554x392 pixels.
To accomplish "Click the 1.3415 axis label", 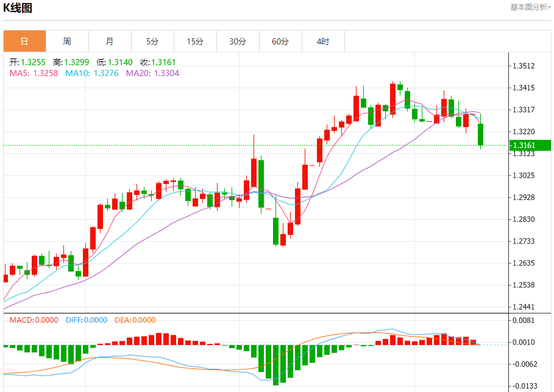I will pos(524,88).
